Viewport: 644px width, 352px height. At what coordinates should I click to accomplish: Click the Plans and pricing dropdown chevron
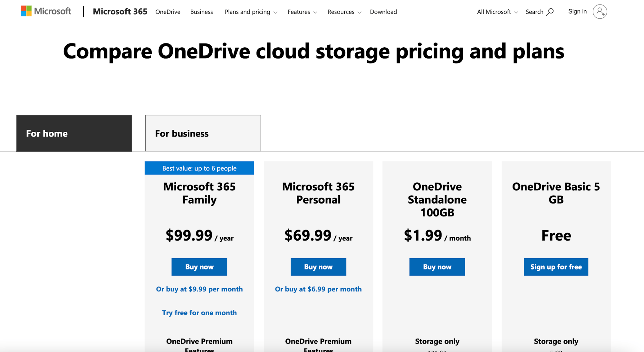[275, 12]
